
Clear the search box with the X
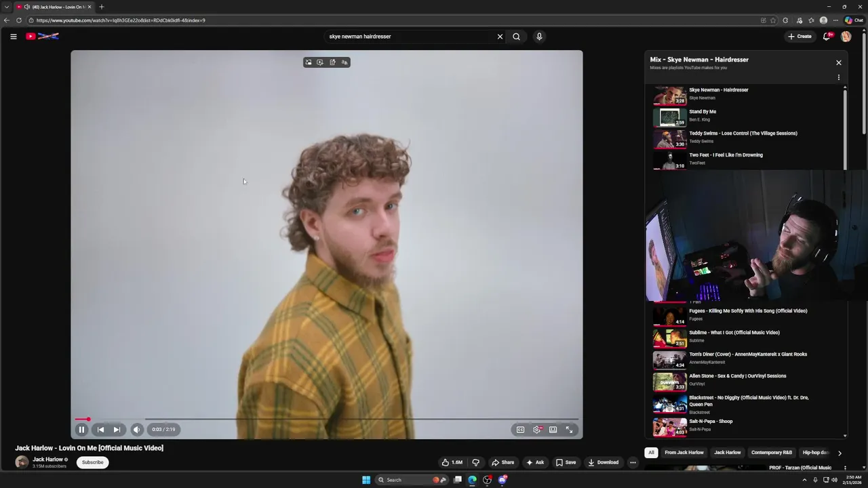[500, 37]
